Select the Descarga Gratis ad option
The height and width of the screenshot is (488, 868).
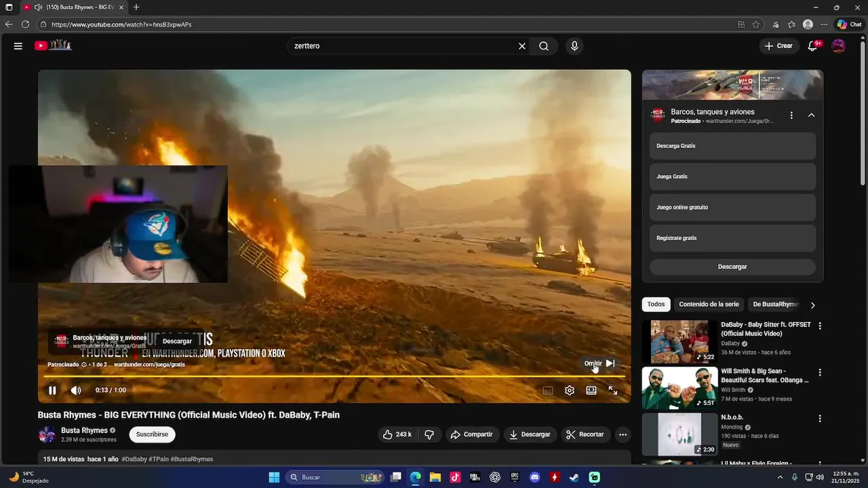(732, 146)
